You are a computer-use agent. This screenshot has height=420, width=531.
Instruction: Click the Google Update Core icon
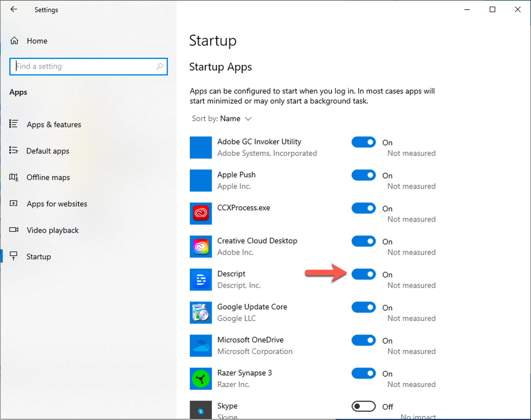coord(201,313)
